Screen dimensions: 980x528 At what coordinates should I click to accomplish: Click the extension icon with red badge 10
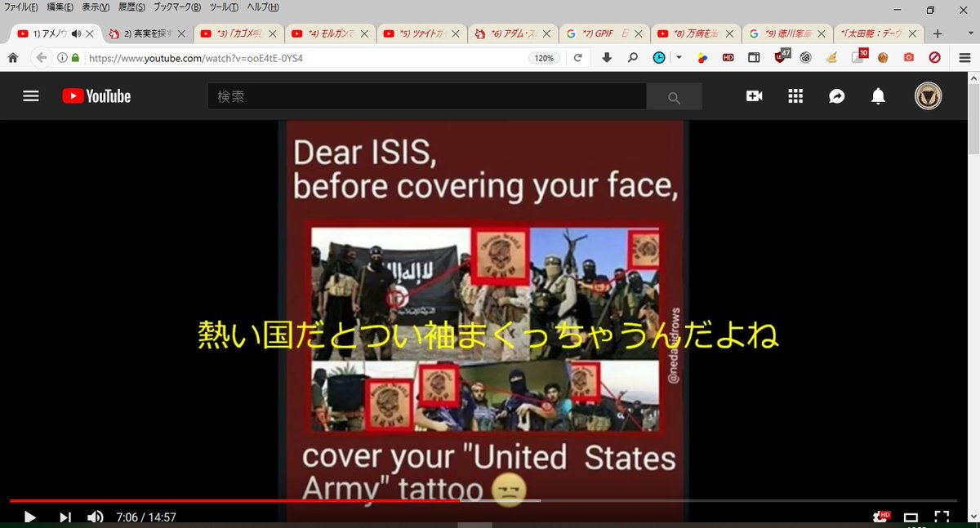[858, 56]
